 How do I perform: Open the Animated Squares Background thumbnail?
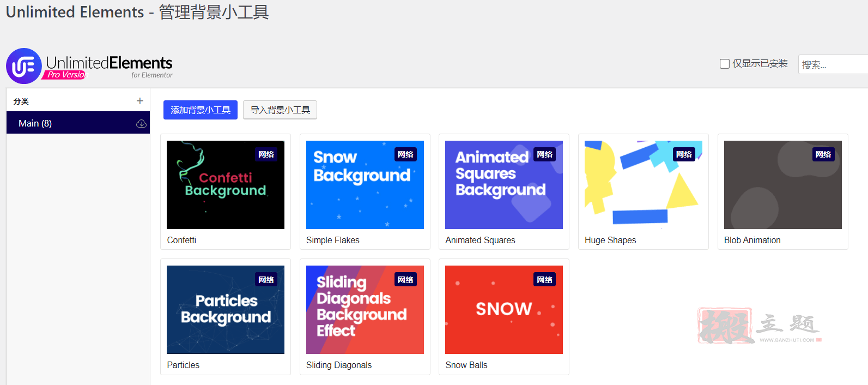(x=504, y=185)
